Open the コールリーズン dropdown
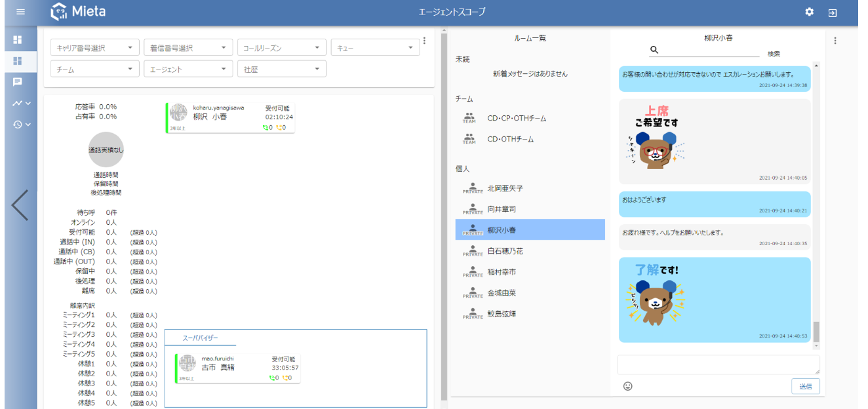868x409 pixels. pyautogui.click(x=281, y=48)
